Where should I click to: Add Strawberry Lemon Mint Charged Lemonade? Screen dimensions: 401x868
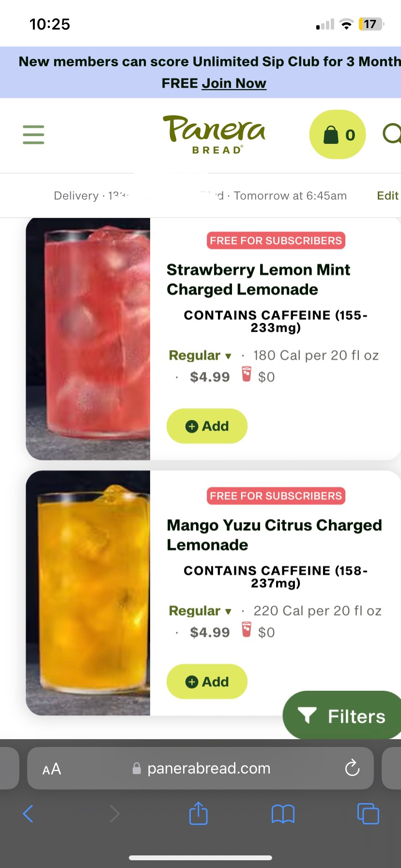coord(207,426)
